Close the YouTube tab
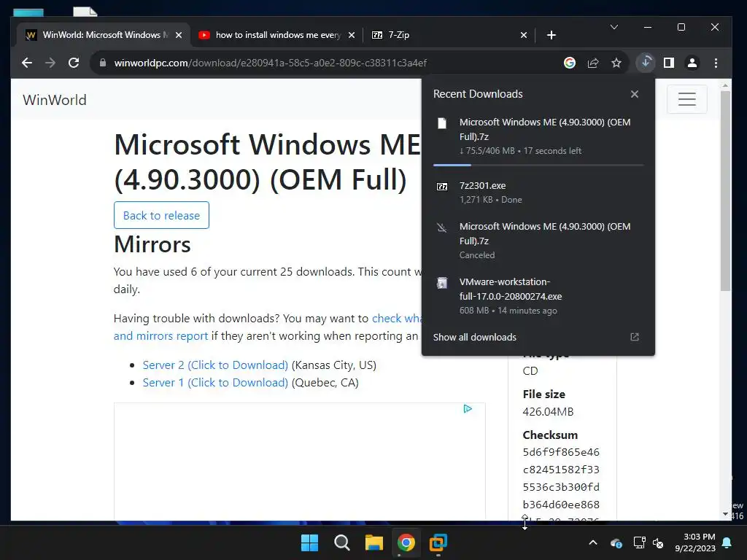 tap(352, 35)
